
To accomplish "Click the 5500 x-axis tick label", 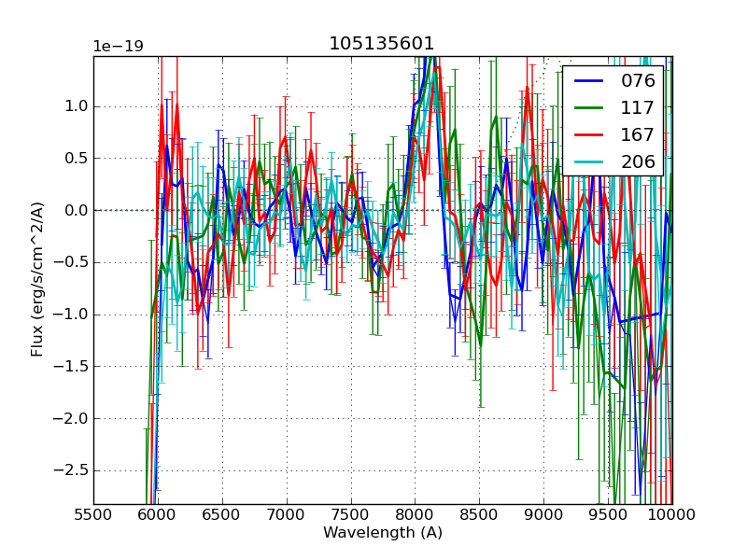I will 93,513.
